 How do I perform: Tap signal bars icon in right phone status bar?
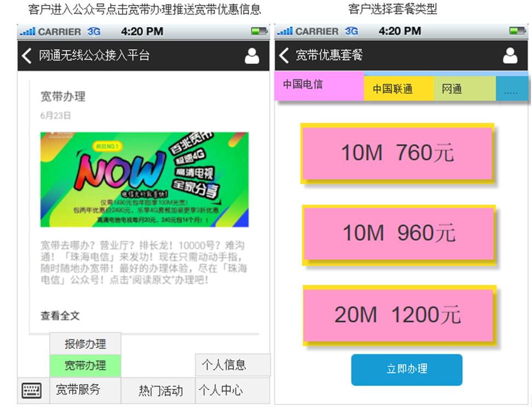pyautogui.click(x=284, y=31)
